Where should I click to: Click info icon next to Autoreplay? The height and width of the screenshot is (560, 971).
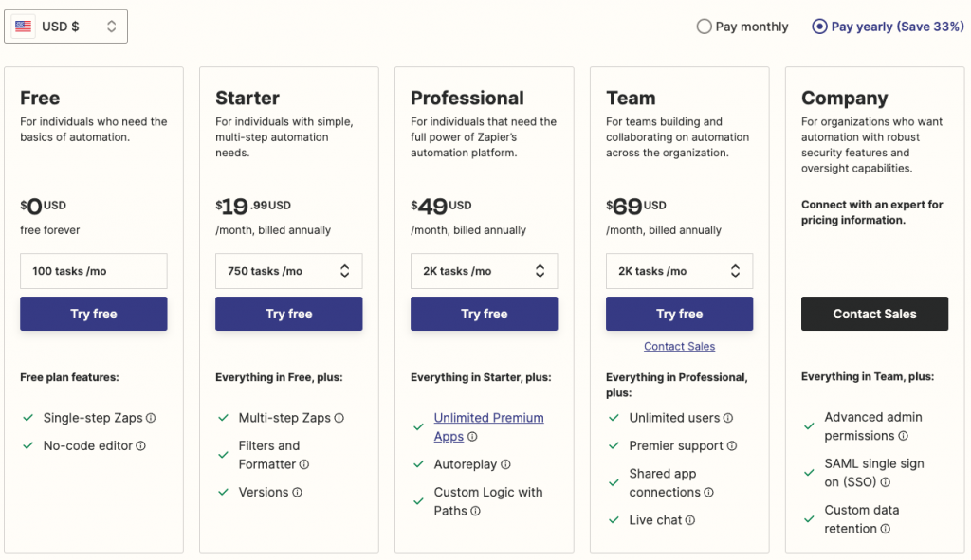tap(505, 464)
